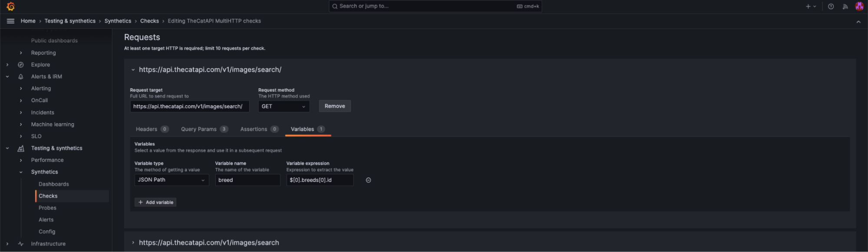This screenshot has height=252, width=868.
Task: Remove the breed variable with minus icon
Action: [x=368, y=180]
